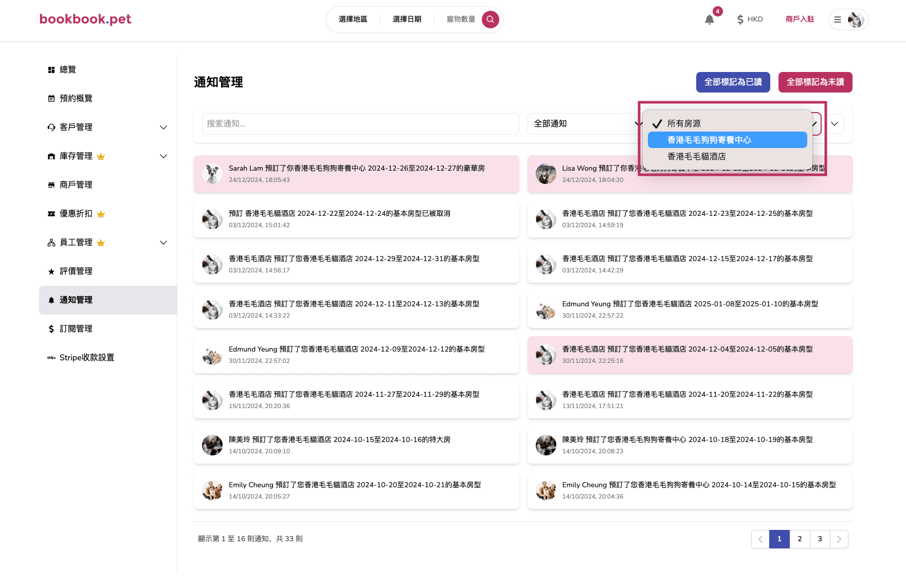Focus the 搜索通知 search field
906x588 pixels.
point(360,124)
